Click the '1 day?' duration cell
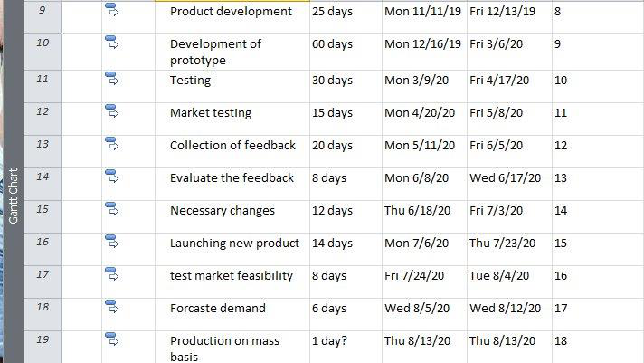 click(346, 347)
